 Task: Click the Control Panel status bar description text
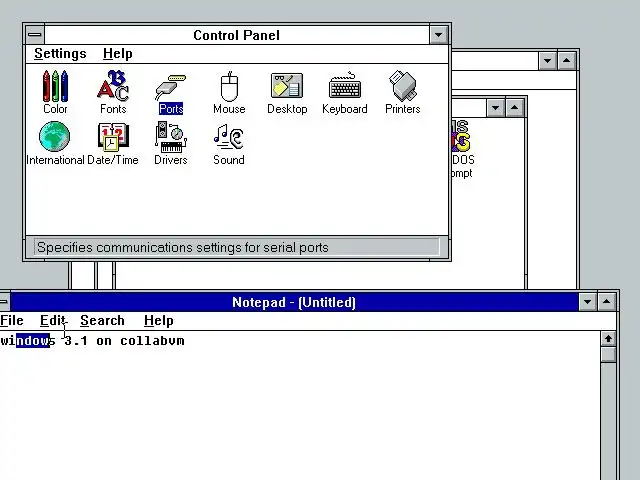[183, 247]
